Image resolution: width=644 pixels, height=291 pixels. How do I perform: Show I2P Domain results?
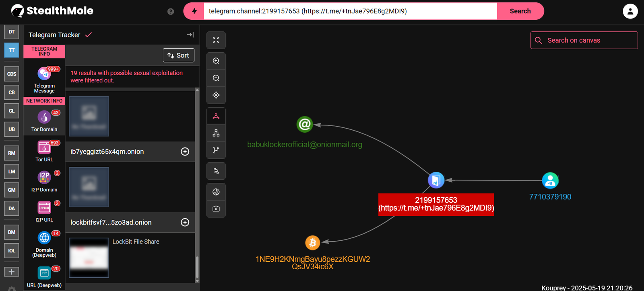44,181
